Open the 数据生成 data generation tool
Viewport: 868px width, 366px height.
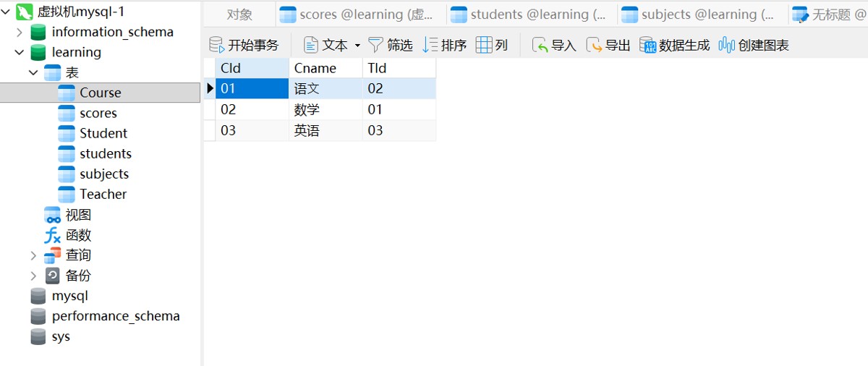648,45
